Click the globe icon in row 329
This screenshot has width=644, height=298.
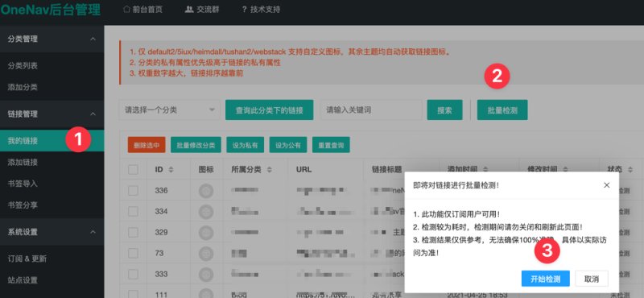click(x=206, y=233)
